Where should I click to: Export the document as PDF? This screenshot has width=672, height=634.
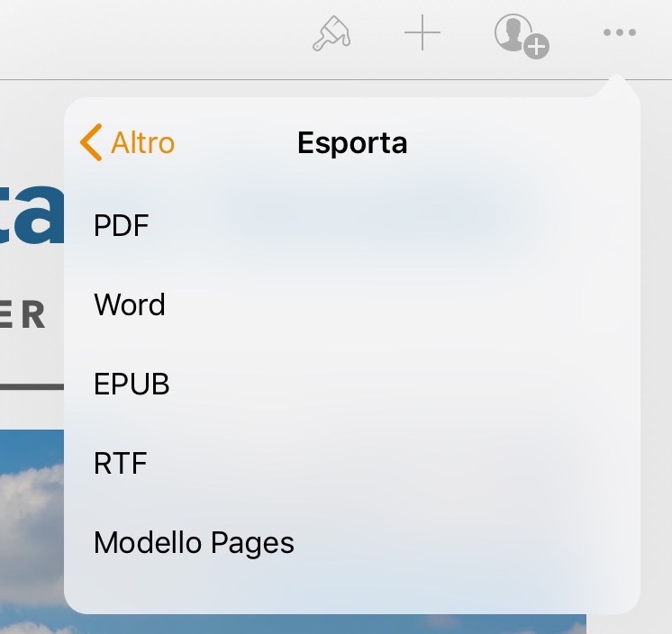pos(352,225)
